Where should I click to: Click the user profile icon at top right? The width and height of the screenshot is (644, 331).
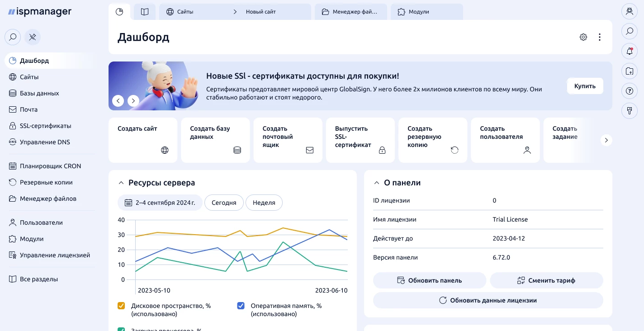629,12
